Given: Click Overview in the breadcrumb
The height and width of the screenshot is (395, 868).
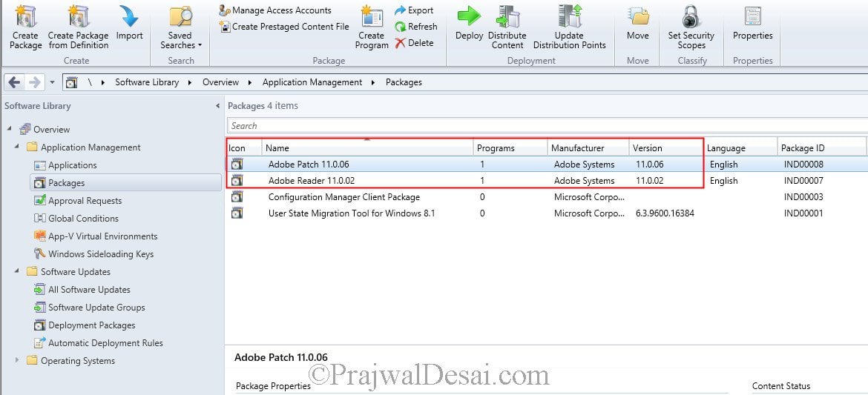Looking at the screenshot, I should 220,82.
